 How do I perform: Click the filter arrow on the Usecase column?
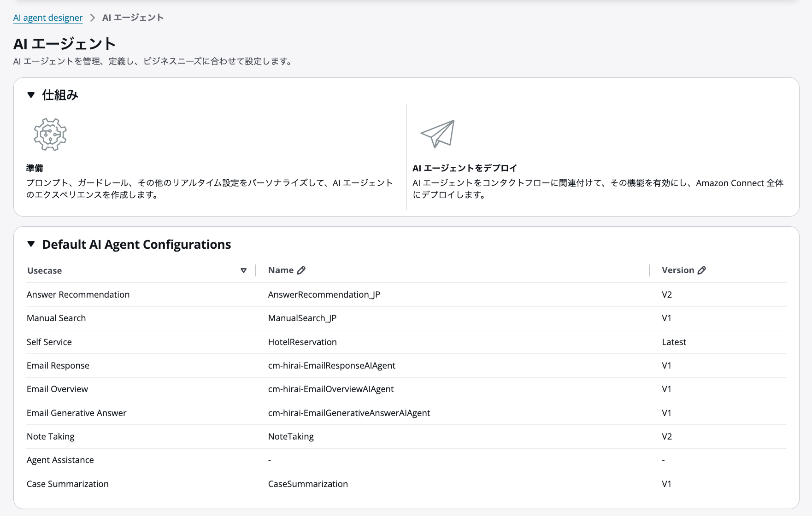(244, 271)
